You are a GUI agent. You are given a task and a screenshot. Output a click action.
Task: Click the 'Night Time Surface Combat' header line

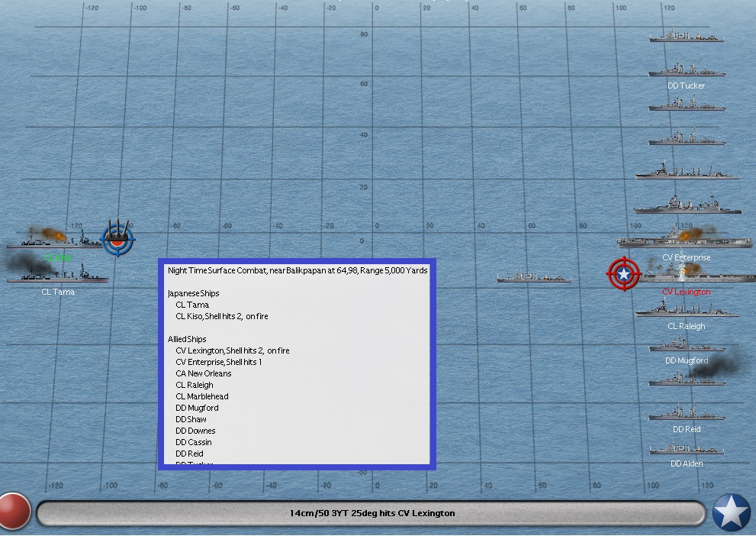coord(298,270)
